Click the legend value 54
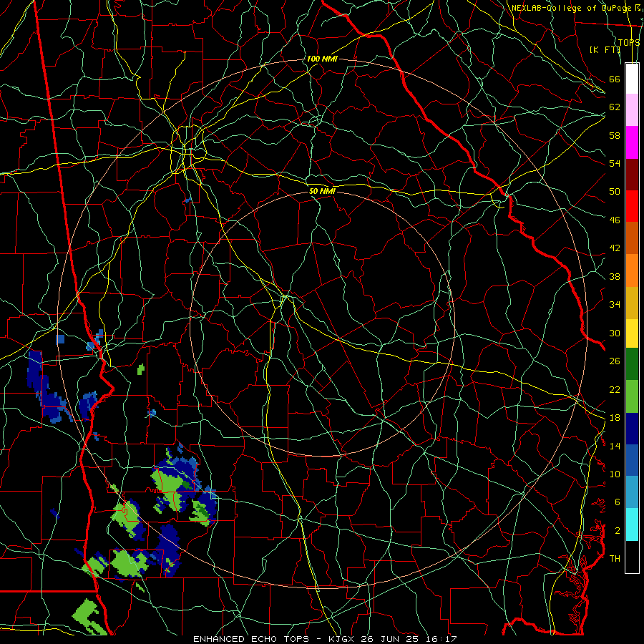The height and width of the screenshot is (644, 644). pos(615,163)
